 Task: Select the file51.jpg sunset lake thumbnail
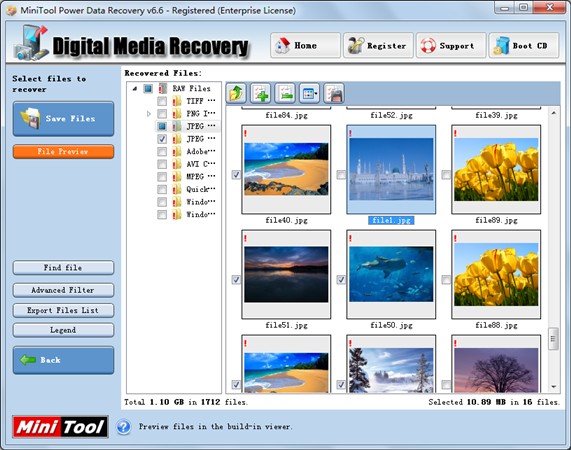pyautogui.click(x=286, y=274)
